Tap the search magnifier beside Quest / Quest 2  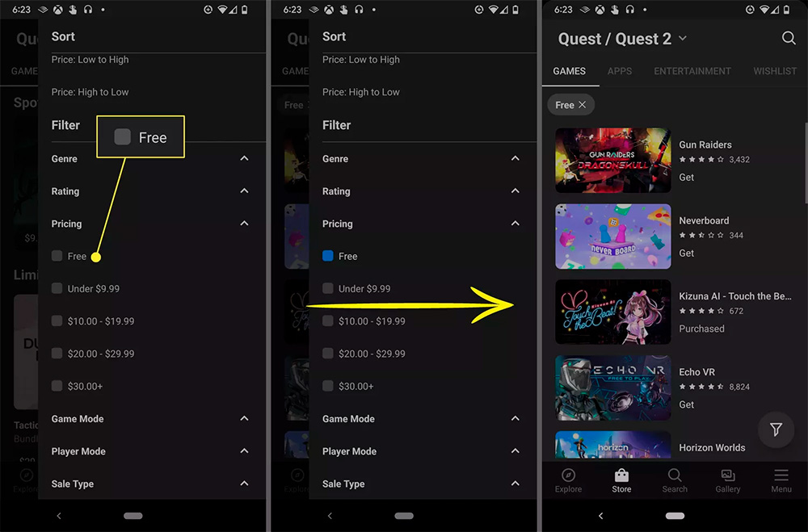(x=789, y=39)
